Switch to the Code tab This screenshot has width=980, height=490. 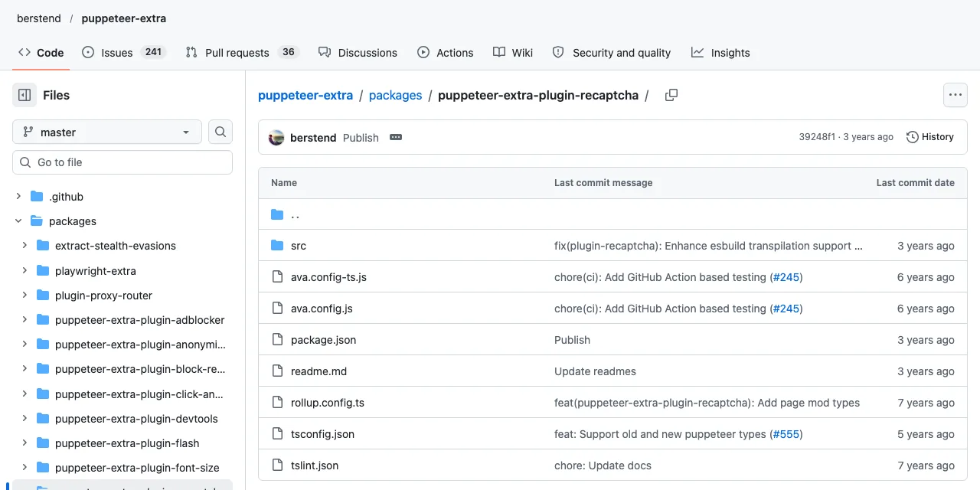[41, 53]
